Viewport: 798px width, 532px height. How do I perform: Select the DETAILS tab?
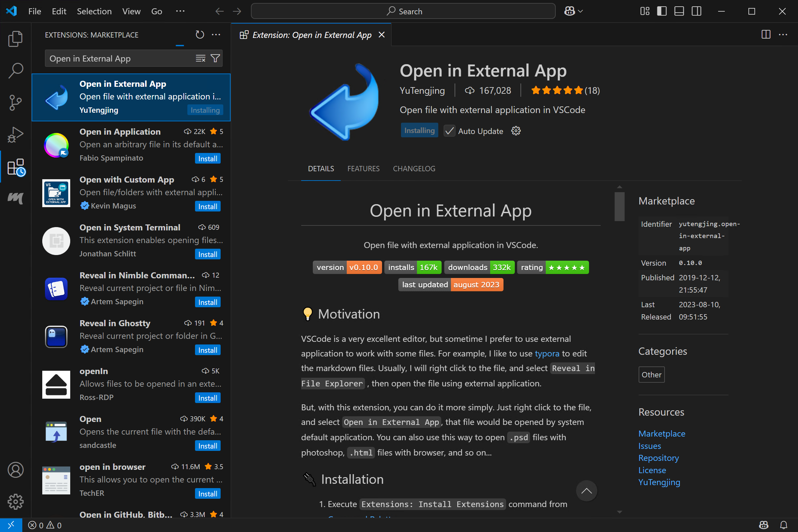(321, 169)
